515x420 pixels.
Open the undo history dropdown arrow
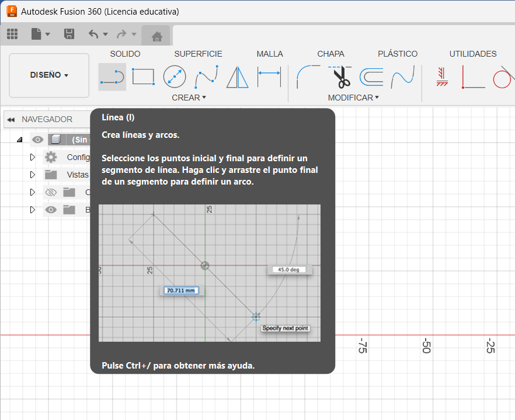click(x=106, y=34)
